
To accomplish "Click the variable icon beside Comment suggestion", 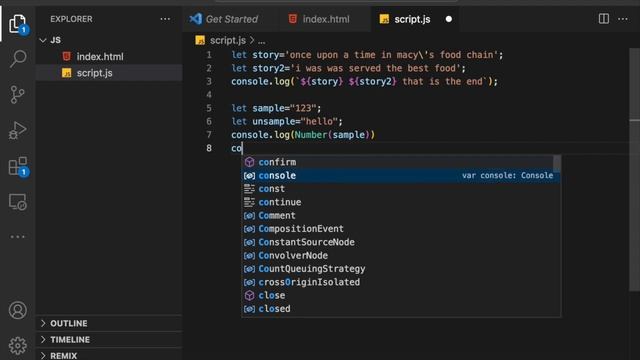I will click(x=249, y=216).
